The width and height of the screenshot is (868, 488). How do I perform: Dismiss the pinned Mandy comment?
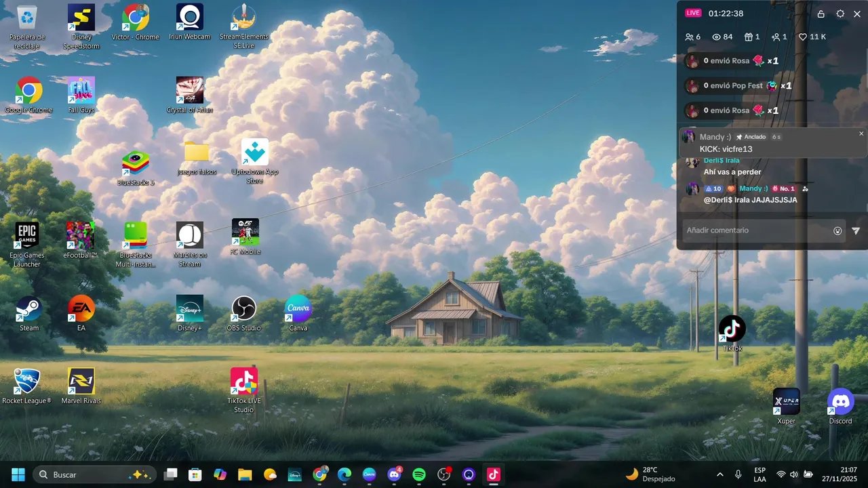point(861,134)
